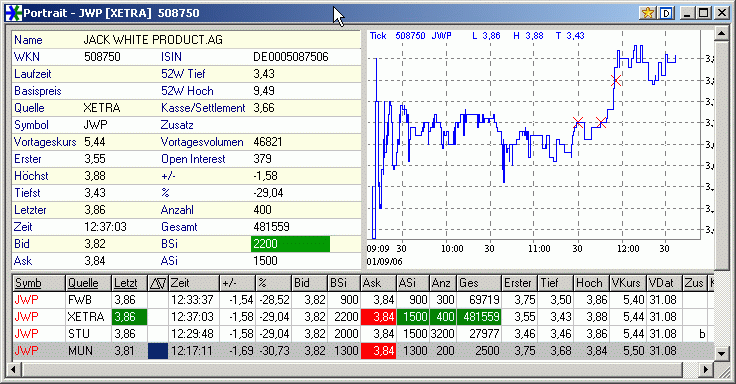Image resolution: width=736 pixels, height=384 pixels.
Task: Click the Tief column header
Action: 556,283
